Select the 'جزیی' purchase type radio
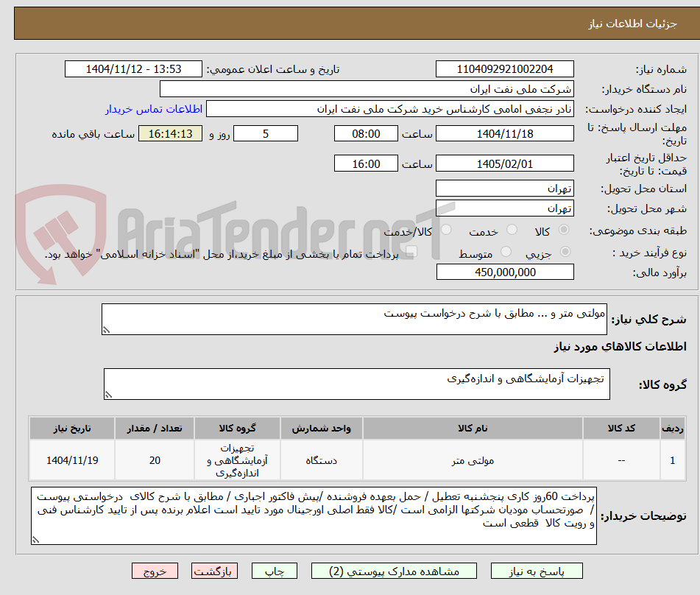Image resolution: width=700 pixels, height=595 pixels. click(x=565, y=252)
